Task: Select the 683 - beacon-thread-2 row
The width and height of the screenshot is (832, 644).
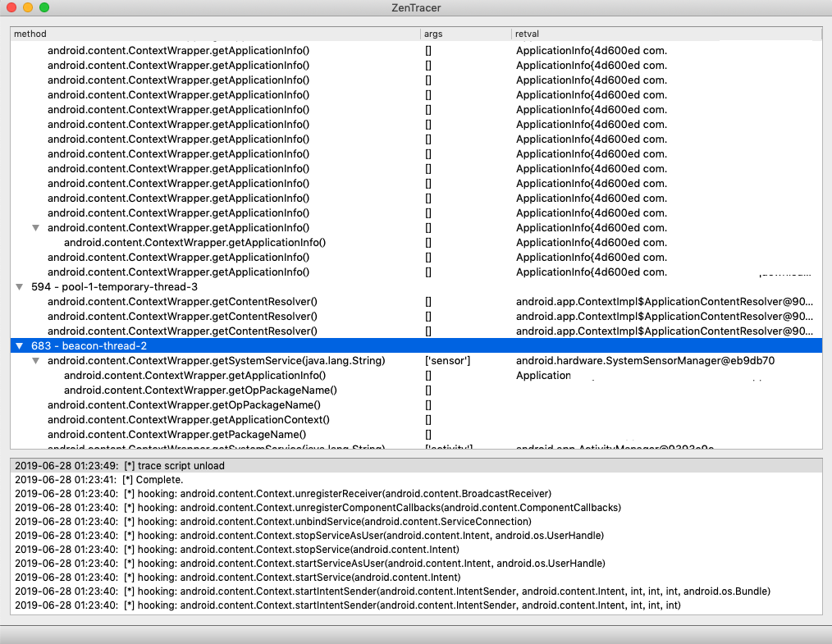Action: (416, 346)
